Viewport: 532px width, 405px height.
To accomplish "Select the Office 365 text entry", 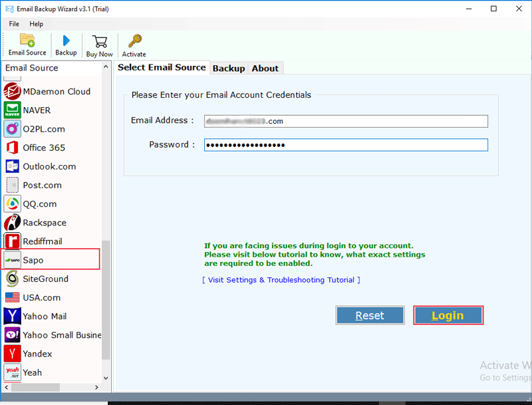I will (x=44, y=148).
